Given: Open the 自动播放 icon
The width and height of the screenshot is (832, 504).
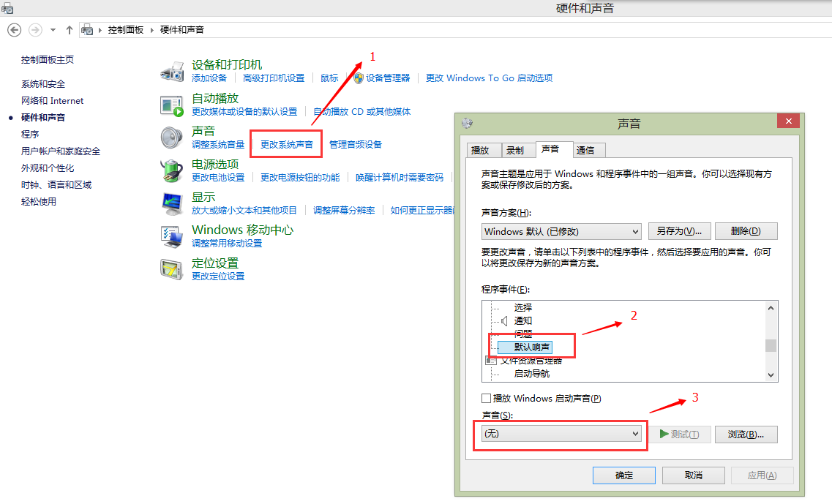Looking at the screenshot, I should click(172, 105).
